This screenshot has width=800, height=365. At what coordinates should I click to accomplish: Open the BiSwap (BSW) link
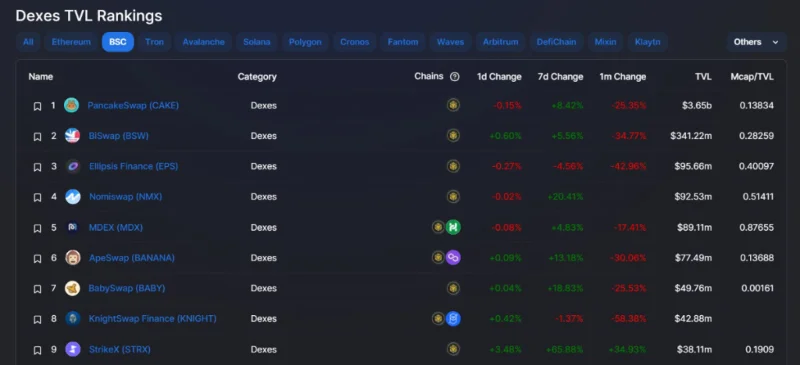tap(118, 136)
